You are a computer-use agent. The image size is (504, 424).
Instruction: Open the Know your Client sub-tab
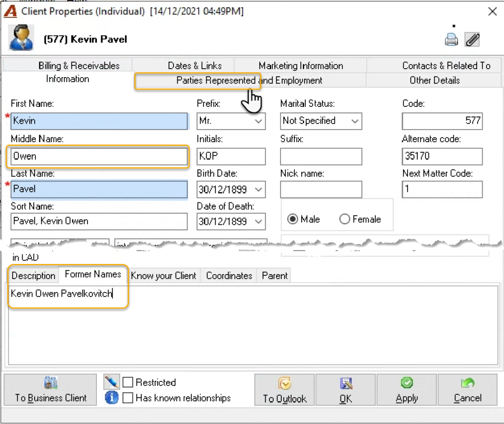click(164, 276)
